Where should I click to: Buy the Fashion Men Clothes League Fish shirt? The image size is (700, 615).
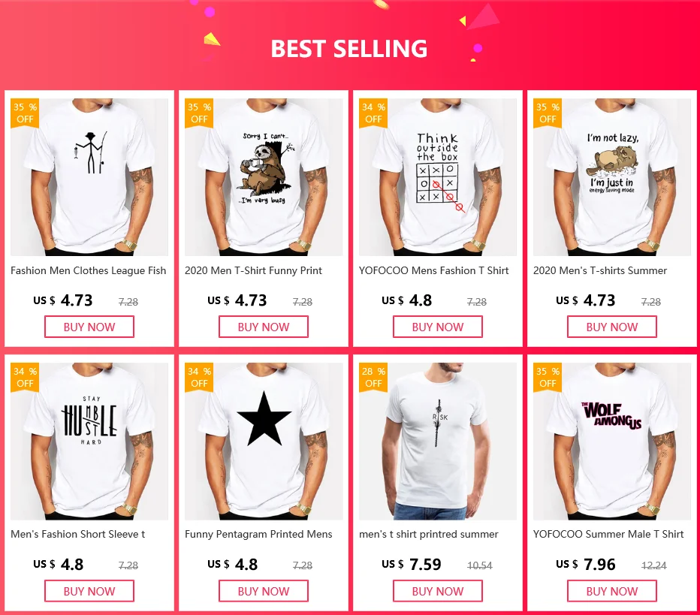point(89,327)
